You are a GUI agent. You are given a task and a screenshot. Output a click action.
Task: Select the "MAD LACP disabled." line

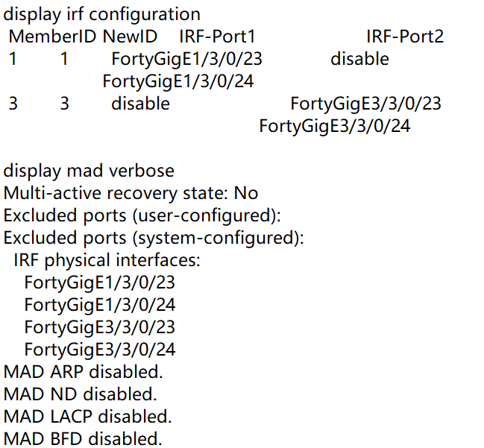(x=87, y=416)
